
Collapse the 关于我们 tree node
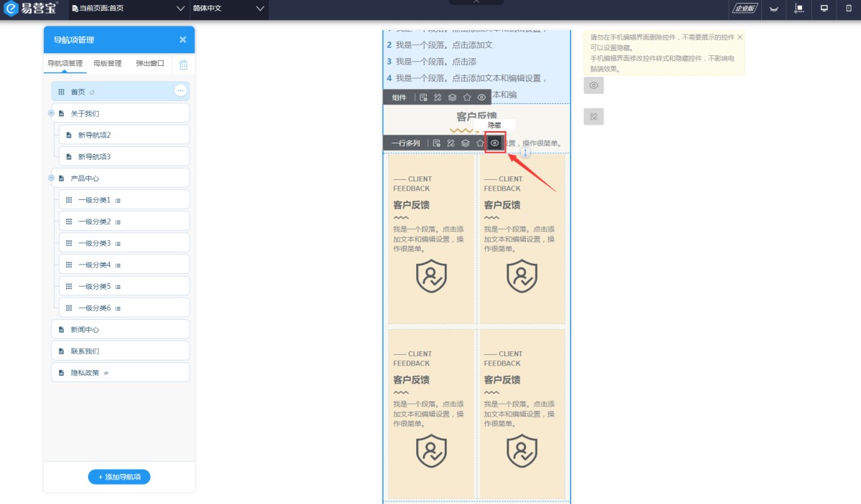pyautogui.click(x=51, y=113)
